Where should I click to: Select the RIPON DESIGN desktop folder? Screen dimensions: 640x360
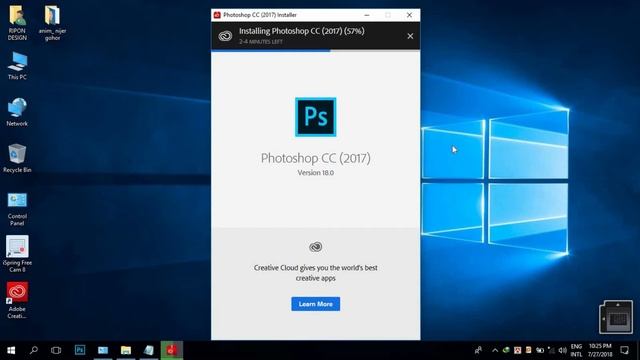[17, 23]
